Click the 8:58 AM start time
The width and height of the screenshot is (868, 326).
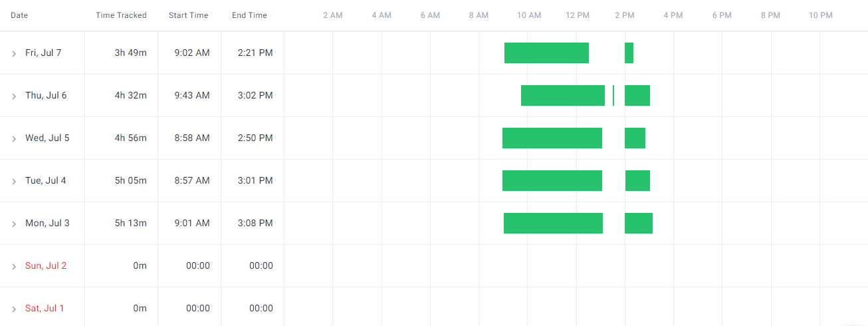(192, 138)
